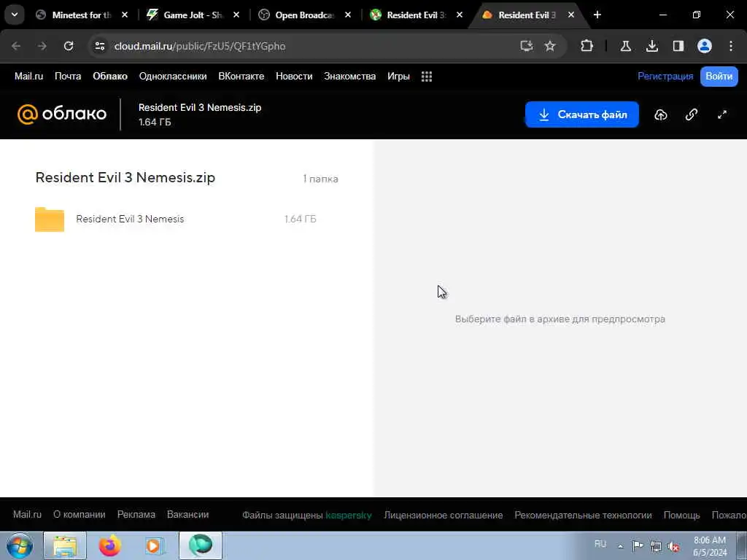Click the kaspersky link in footer
Screen dimensions: 747x560
(x=348, y=516)
